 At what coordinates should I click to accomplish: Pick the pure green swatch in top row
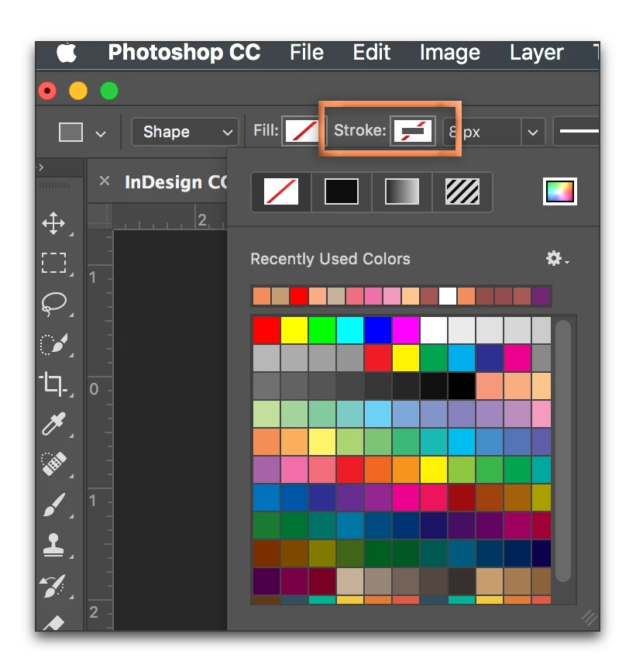tap(322, 330)
